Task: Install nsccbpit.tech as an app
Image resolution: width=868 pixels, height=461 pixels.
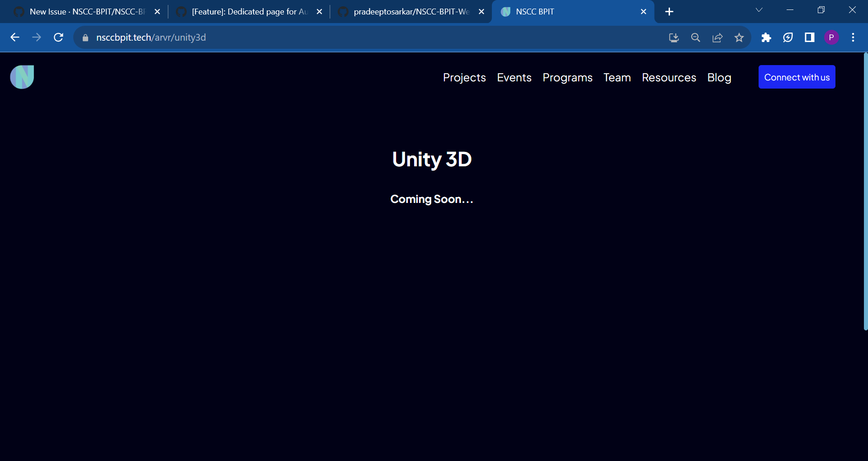Action: coord(674,38)
